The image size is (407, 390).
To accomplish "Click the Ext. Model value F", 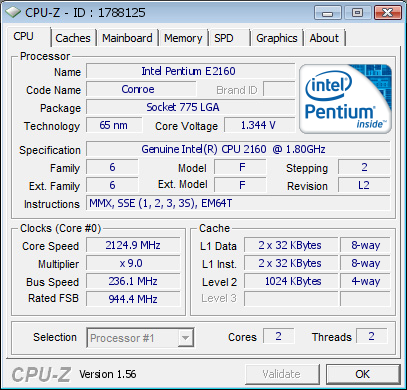I will pyautogui.click(x=240, y=185).
